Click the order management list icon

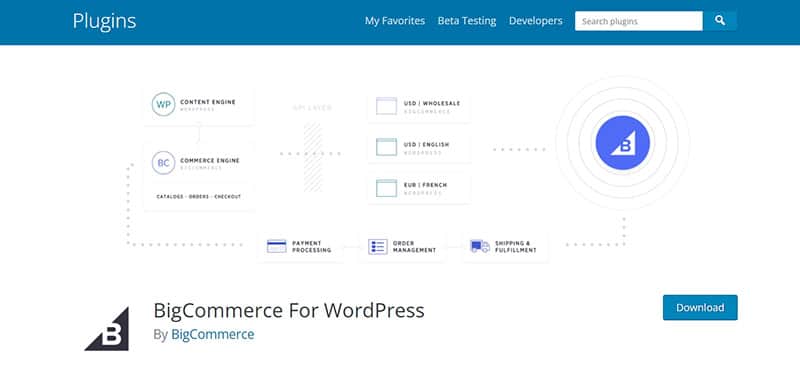(x=378, y=247)
